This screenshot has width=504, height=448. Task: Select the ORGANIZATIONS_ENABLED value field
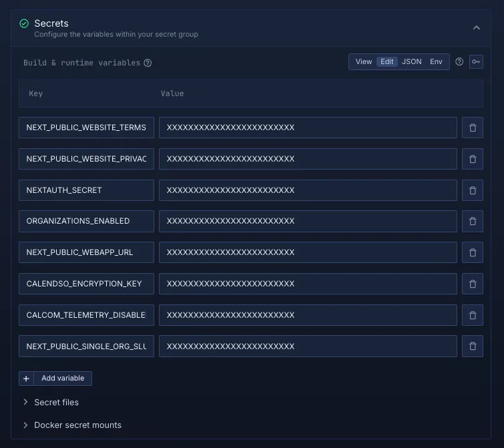(308, 221)
